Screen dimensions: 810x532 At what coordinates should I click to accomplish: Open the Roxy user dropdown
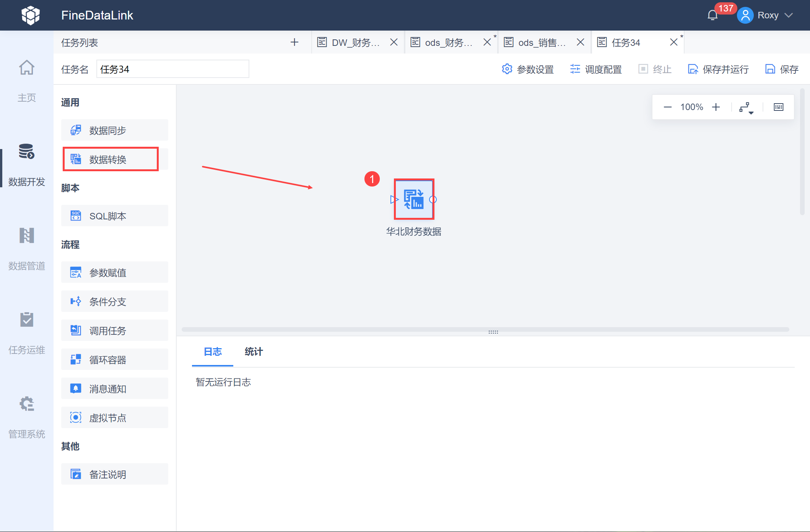768,15
